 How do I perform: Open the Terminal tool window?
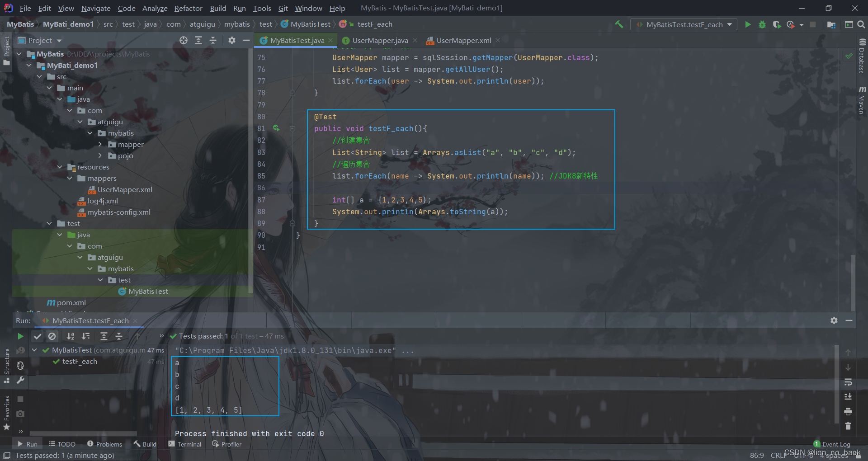[184, 444]
